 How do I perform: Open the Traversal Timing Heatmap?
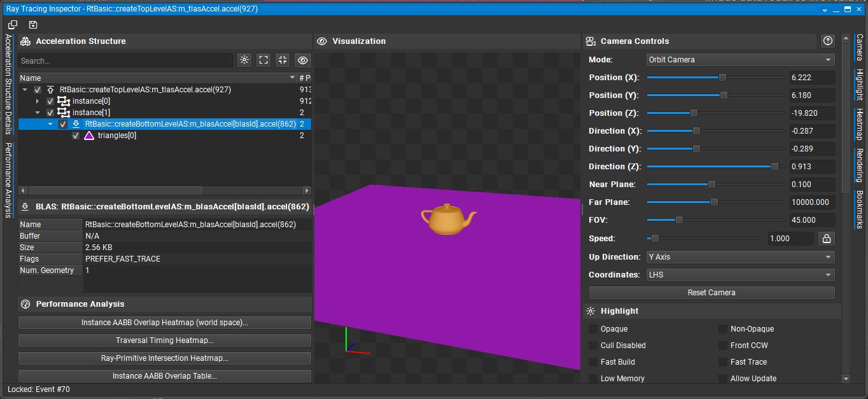coord(165,340)
